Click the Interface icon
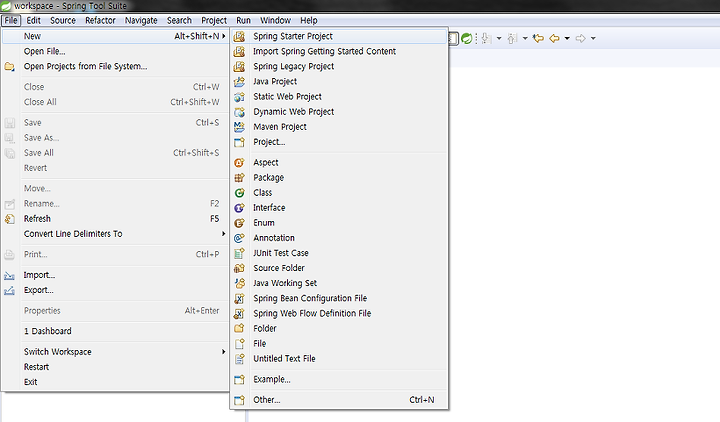 [239, 208]
